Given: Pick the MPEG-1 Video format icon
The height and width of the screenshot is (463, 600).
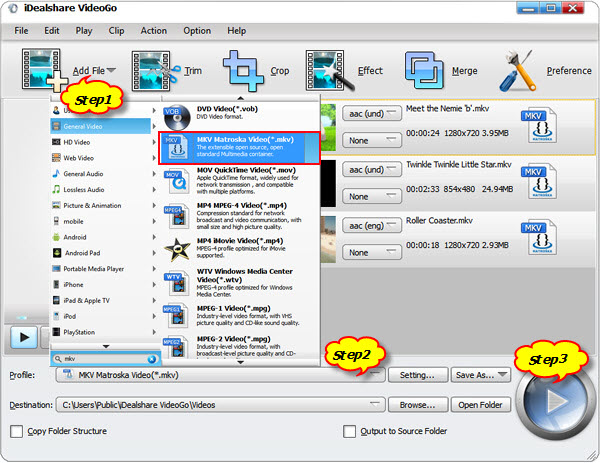Looking at the screenshot, I should tap(176, 315).
